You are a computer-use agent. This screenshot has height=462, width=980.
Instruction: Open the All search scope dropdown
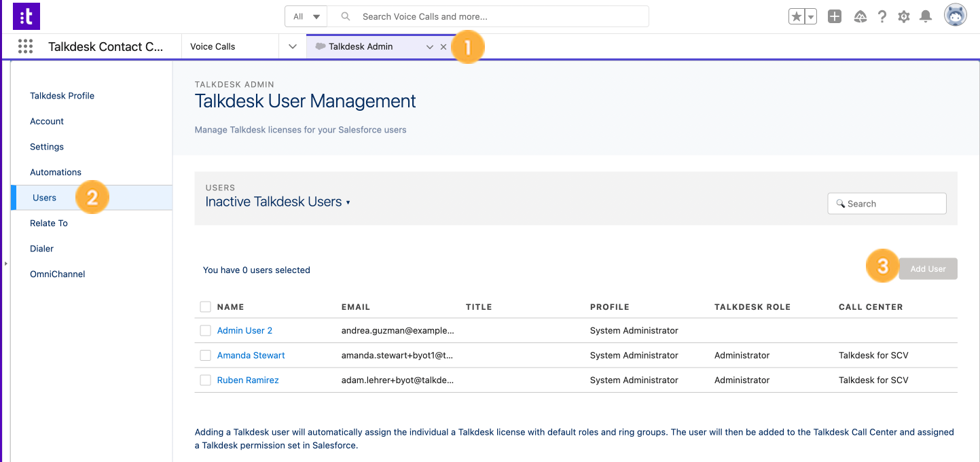306,16
